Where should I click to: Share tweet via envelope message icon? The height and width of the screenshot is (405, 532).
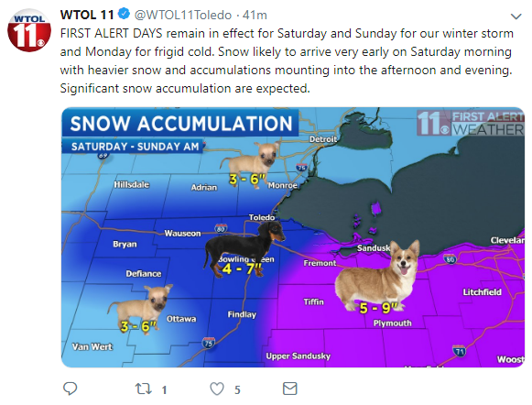point(289,389)
